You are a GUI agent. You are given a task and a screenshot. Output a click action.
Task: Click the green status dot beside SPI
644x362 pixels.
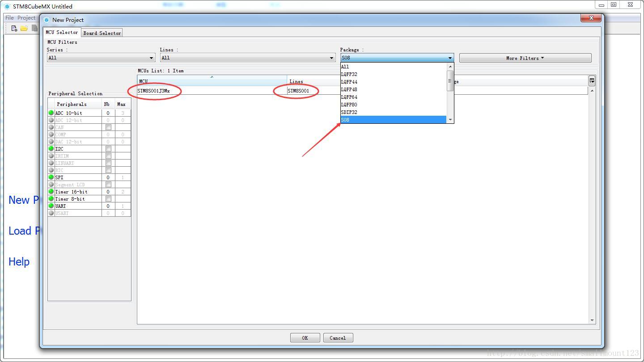51,177
